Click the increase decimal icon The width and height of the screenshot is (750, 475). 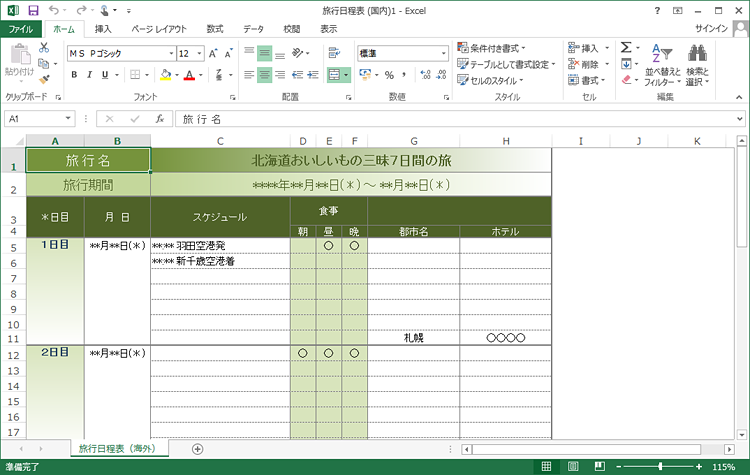pyautogui.click(x=425, y=75)
